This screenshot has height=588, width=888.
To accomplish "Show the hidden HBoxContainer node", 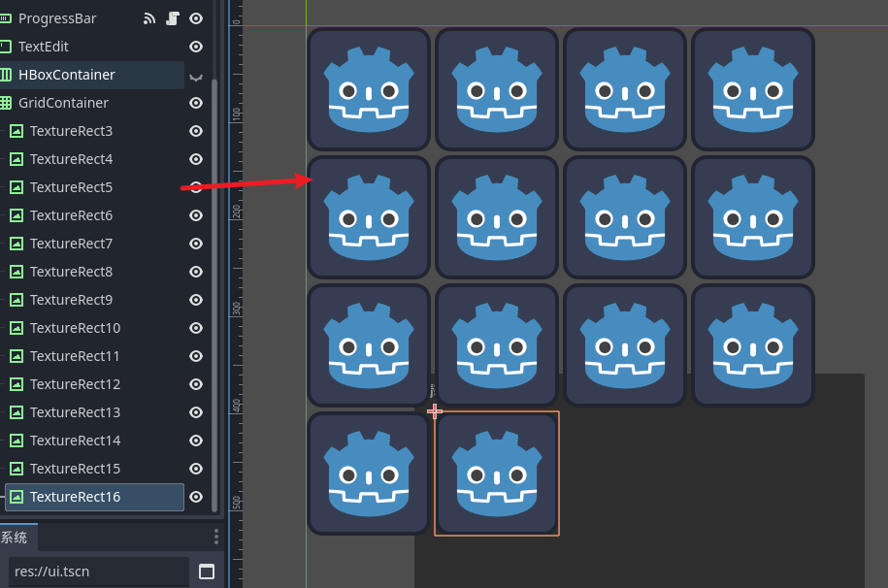I will point(196,77).
